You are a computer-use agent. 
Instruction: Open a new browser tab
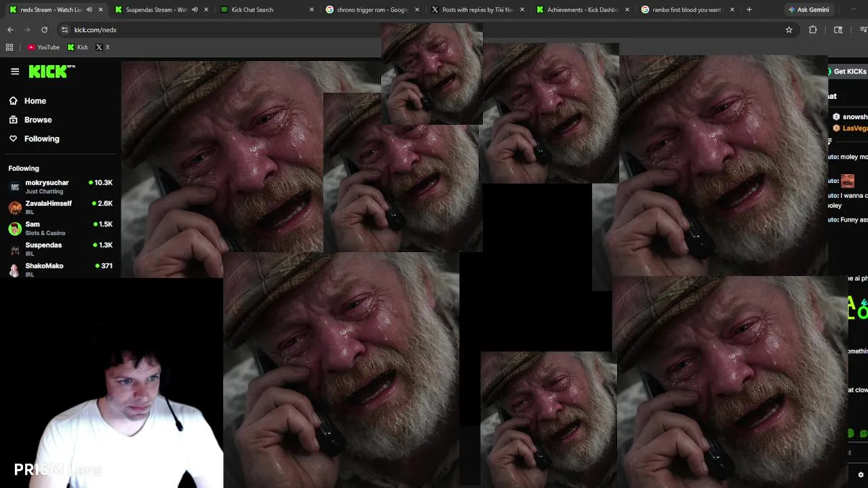(749, 9)
